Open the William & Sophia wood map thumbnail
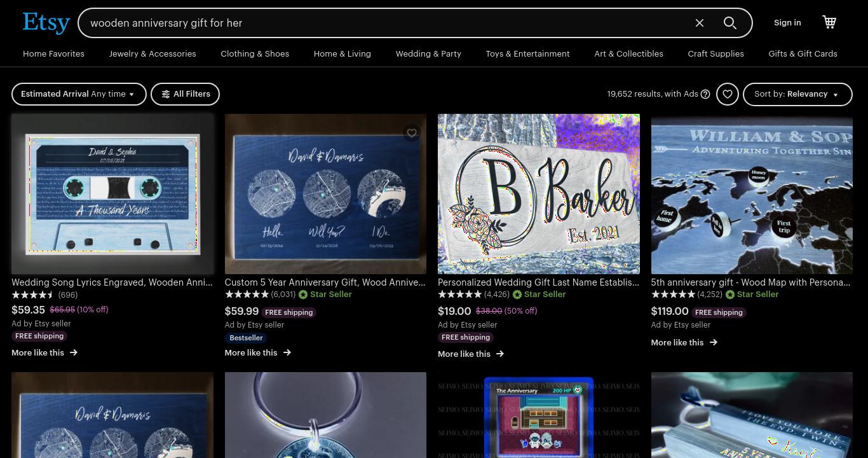The image size is (868, 458). 752,194
